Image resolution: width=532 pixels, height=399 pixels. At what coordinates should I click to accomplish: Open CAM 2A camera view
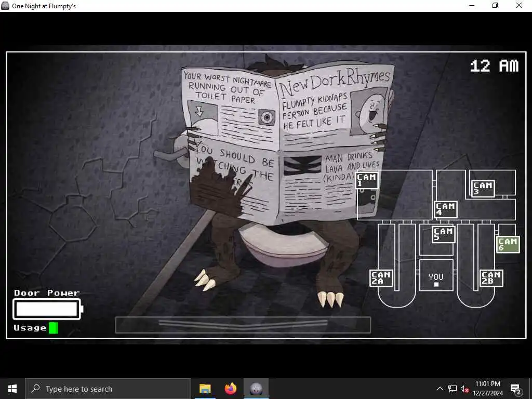click(381, 278)
